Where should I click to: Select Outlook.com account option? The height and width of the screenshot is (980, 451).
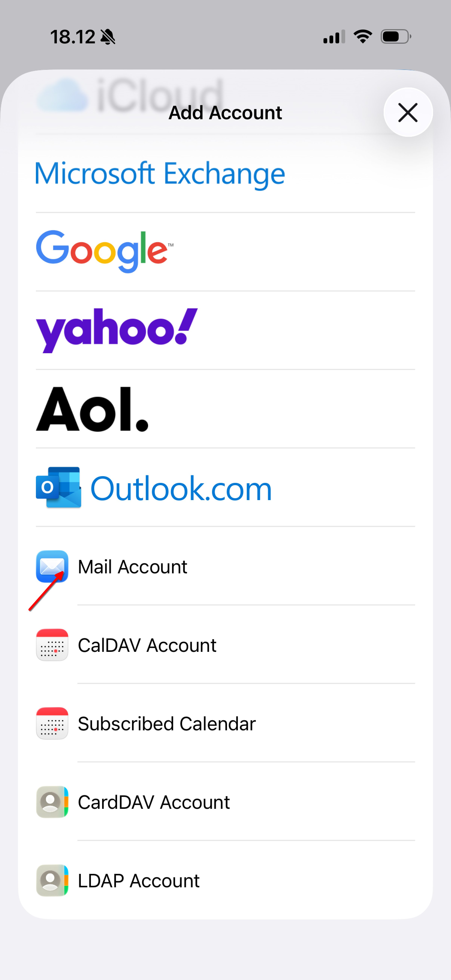point(225,487)
